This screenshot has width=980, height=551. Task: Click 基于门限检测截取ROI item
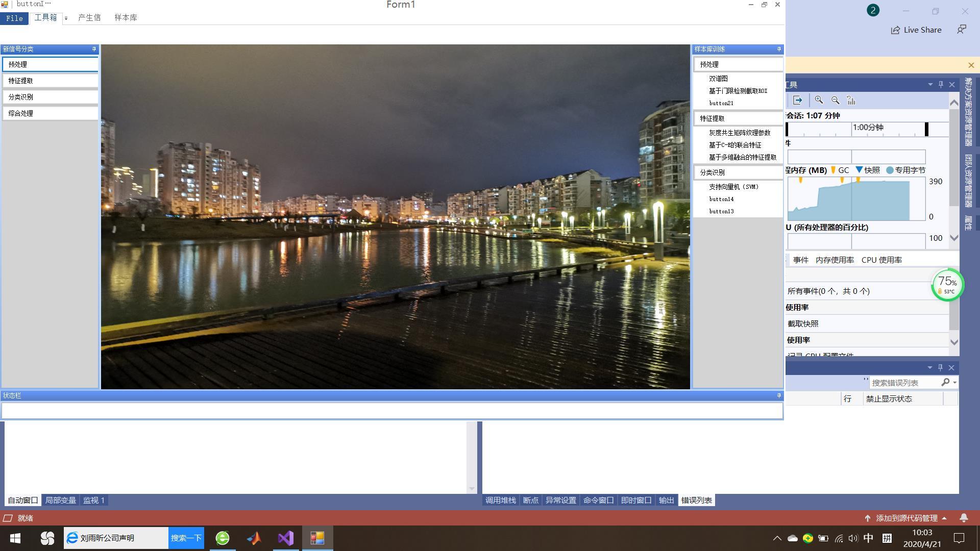[738, 91]
